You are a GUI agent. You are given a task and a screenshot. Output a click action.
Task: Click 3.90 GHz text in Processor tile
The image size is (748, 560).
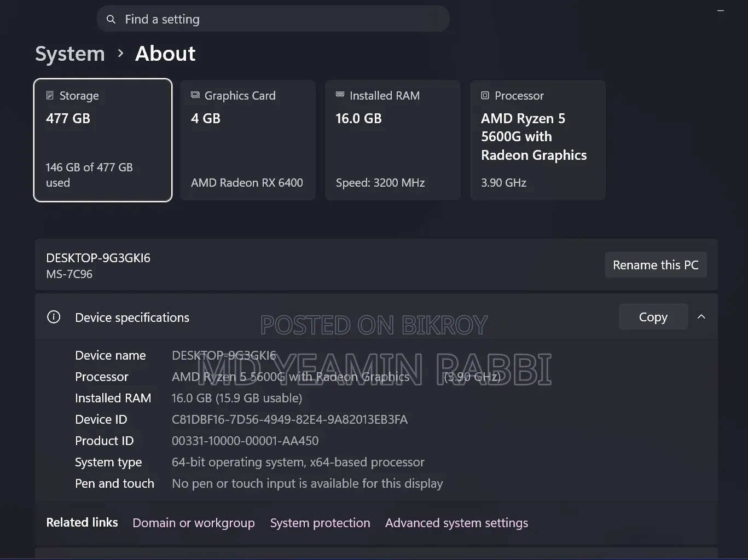pos(504,183)
